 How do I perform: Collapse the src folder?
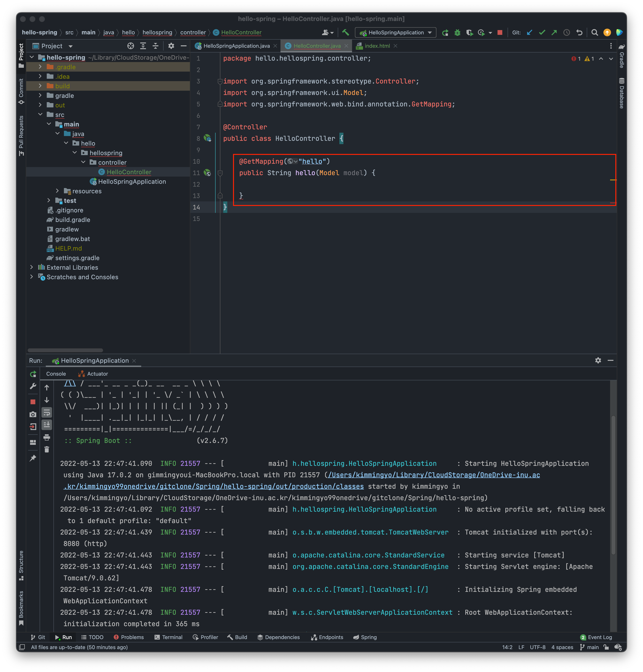40,114
